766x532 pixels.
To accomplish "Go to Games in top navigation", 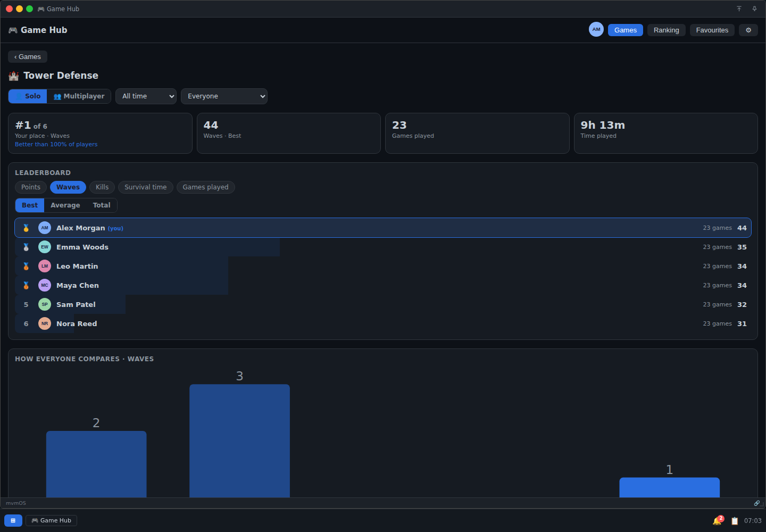I will click(x=626, y=30).
